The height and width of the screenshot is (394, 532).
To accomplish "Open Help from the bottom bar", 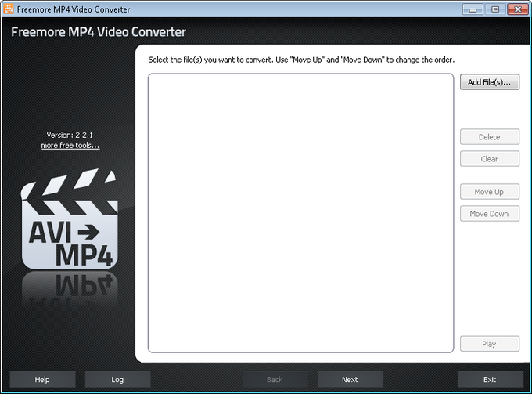I will pos(42,379).
